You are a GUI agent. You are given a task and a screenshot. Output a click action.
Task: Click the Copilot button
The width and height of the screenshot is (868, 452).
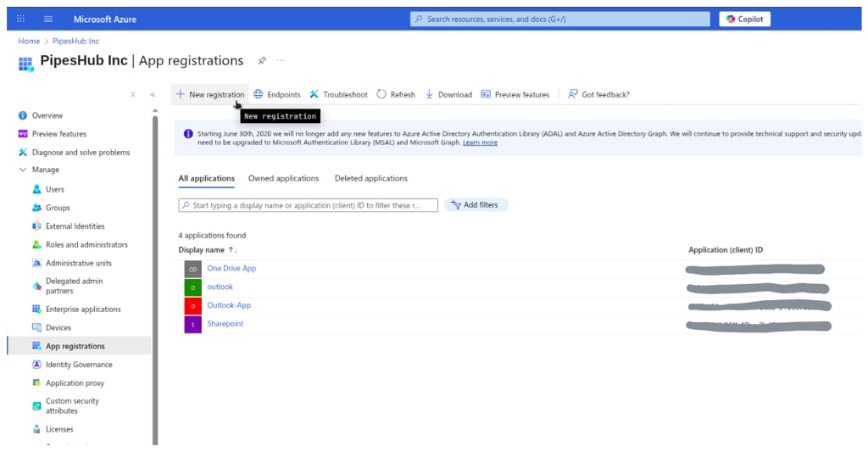(x=744, y=19)
